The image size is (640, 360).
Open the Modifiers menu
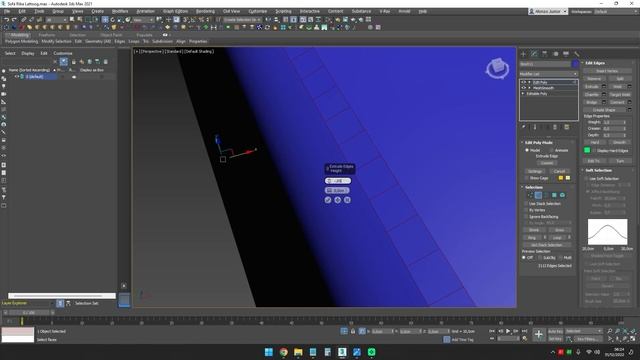point(120,11)
